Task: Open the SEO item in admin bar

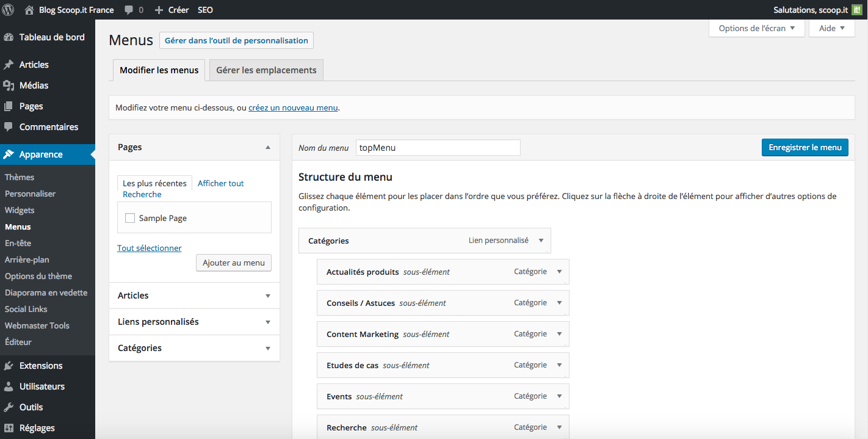Action: [x=205, y=10]
